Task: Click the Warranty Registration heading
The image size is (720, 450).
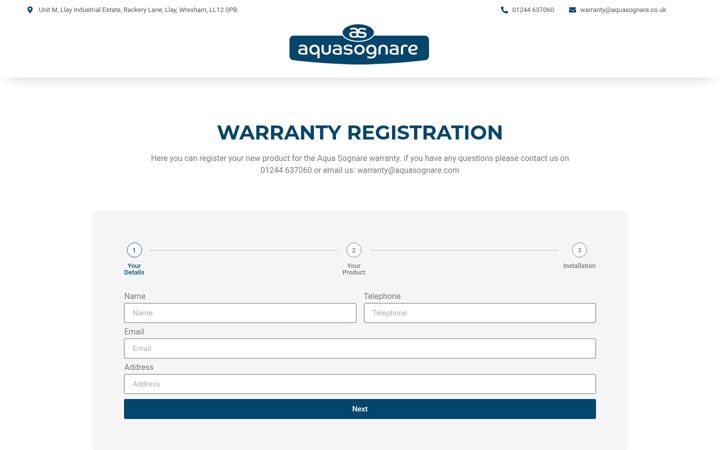Action: coord(360,133)
